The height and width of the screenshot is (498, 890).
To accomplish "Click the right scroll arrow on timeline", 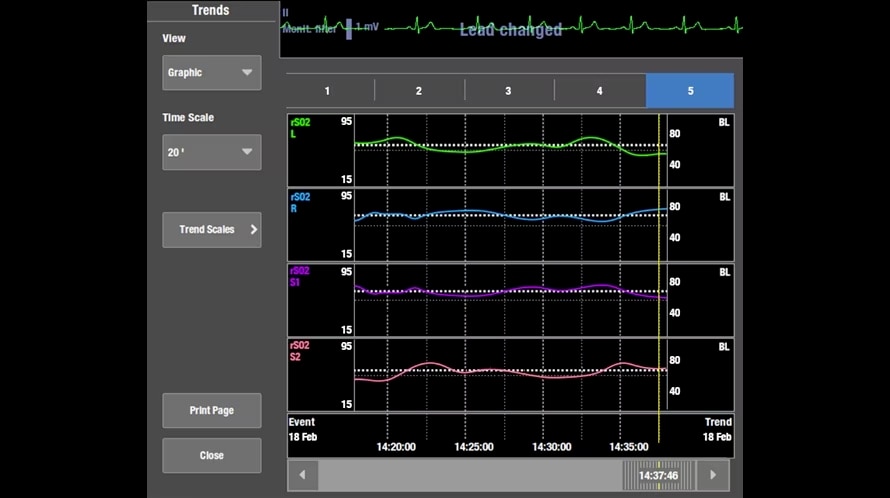I will pyautogui.click(x=712, y=474).
